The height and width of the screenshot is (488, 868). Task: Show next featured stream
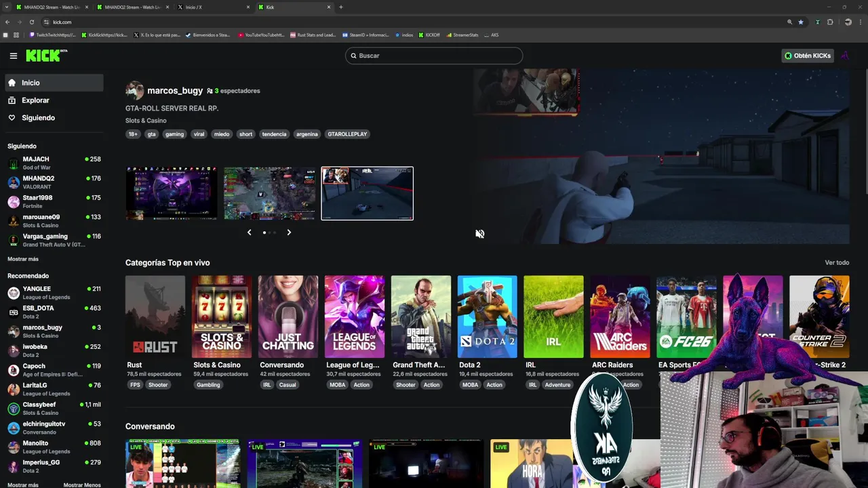point(289,232)
